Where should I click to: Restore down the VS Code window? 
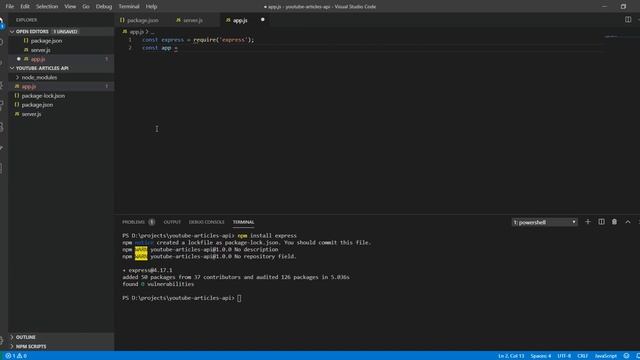click(623, 7)
